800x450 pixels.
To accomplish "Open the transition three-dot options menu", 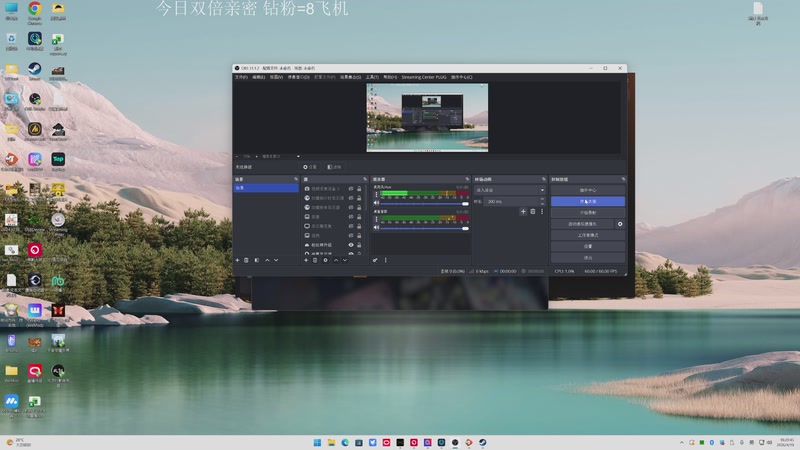I will click(542, 211).
